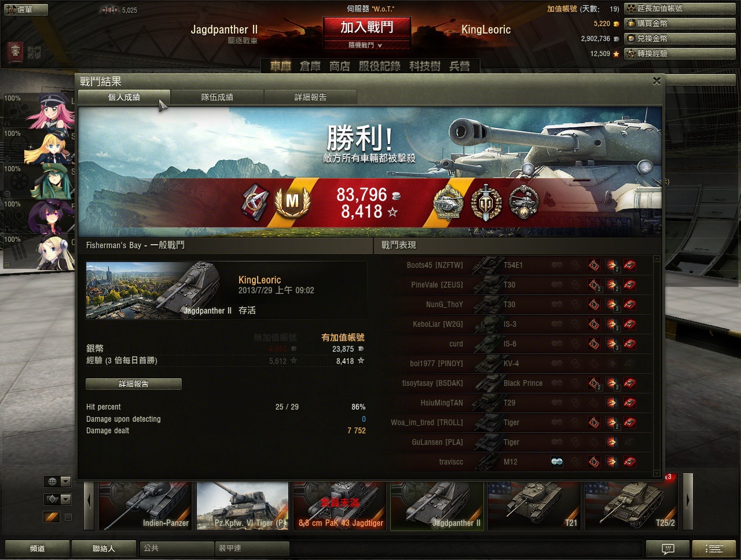The image size is (741, 560).
Task: Open the globe nation filter dropdown
Action: pos(58,481)
